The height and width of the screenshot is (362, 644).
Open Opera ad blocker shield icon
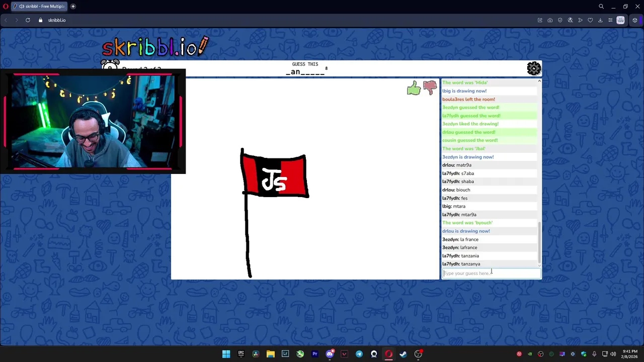pyautogui.click(x=560, y=20)
